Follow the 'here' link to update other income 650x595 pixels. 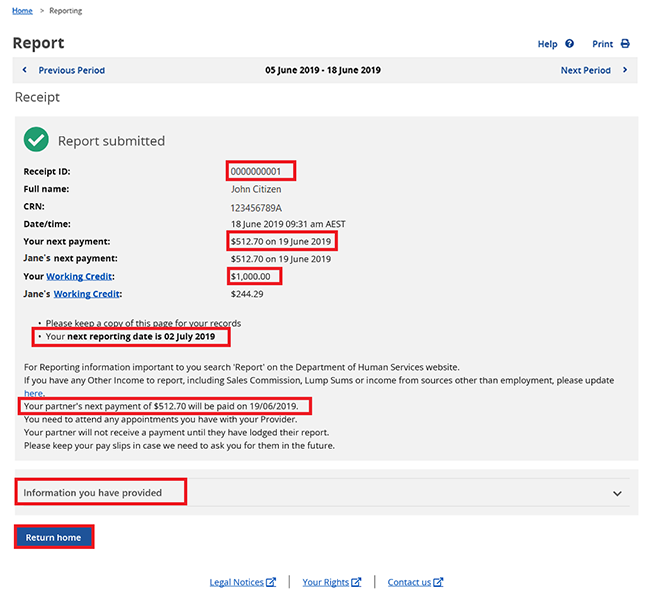point(33,394)
